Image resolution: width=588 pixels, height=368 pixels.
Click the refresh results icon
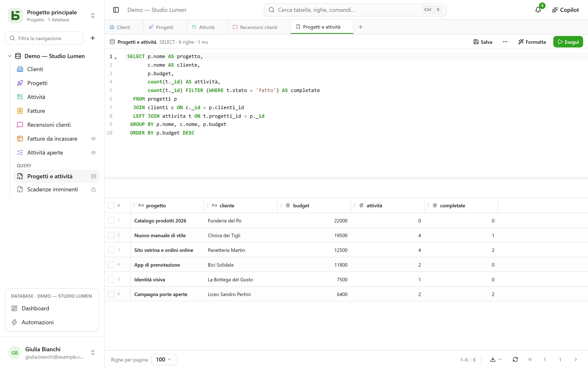(515, 359)
